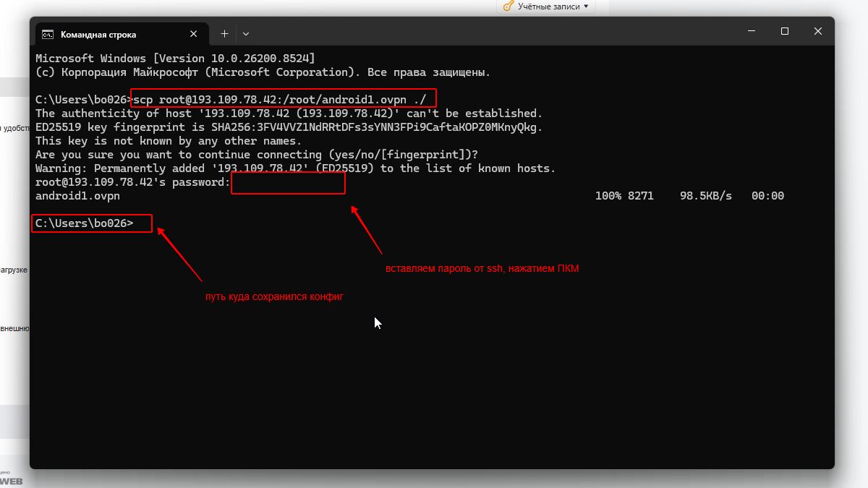Minimize the terminal window
The width and height of the screenshot is (868, 488).
point(752,32)
